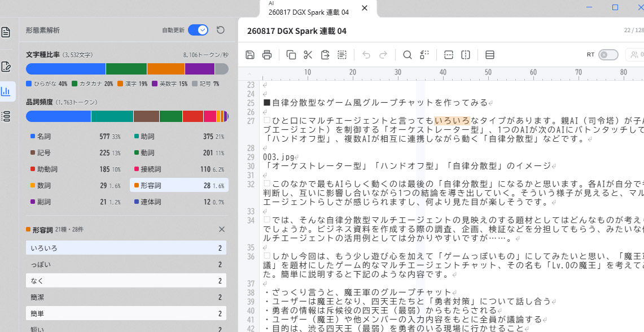Click the line starting ・ざっくり言うと
The height and width of the screenshot is (332, 644).
click(x=357, y=292)
